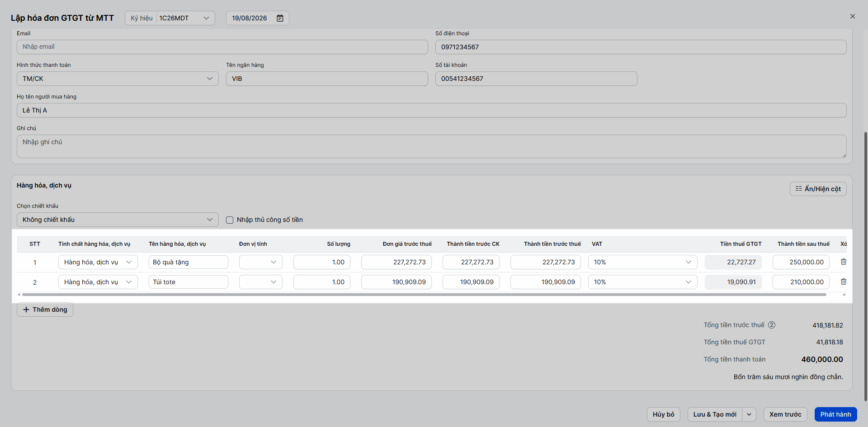The width and height of the screenshot is (868, 427).
Task: Tick the Nhập thủ công số tiền checkbox
Action: [x=230, y=220]
